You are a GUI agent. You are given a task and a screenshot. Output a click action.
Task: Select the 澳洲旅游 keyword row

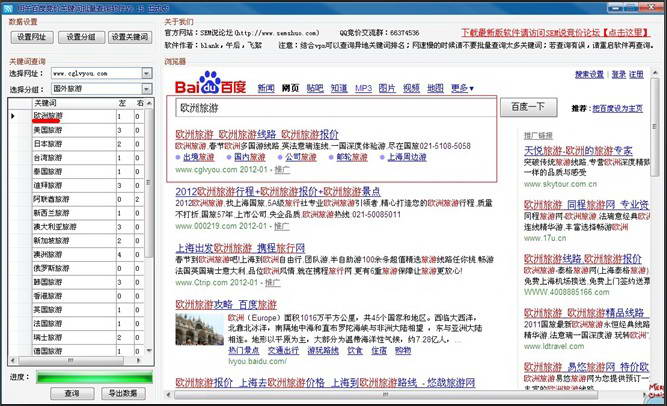click(77, 254)
